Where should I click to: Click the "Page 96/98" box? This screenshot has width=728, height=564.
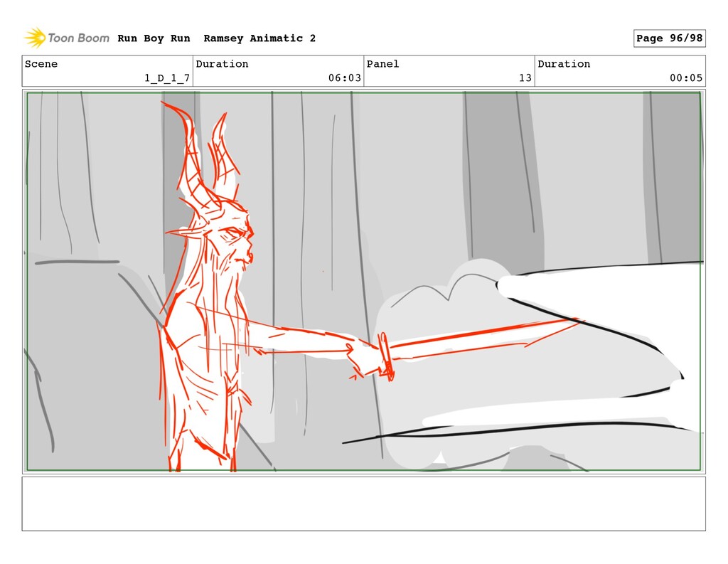[x=670, y=38]
